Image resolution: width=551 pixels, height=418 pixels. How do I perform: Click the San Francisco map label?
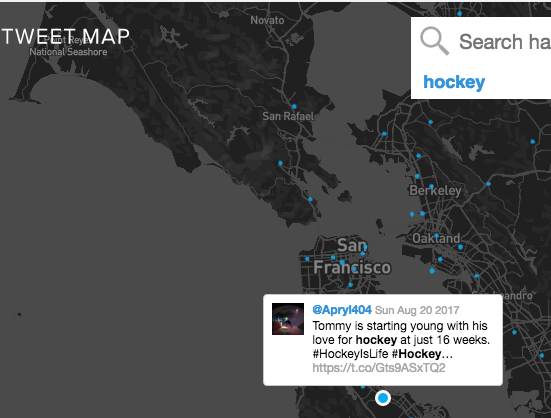click(x=352, y=256)
